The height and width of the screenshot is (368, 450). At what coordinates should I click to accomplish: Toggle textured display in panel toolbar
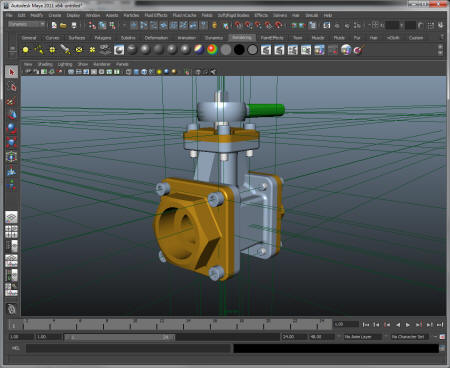pos(152,72)
